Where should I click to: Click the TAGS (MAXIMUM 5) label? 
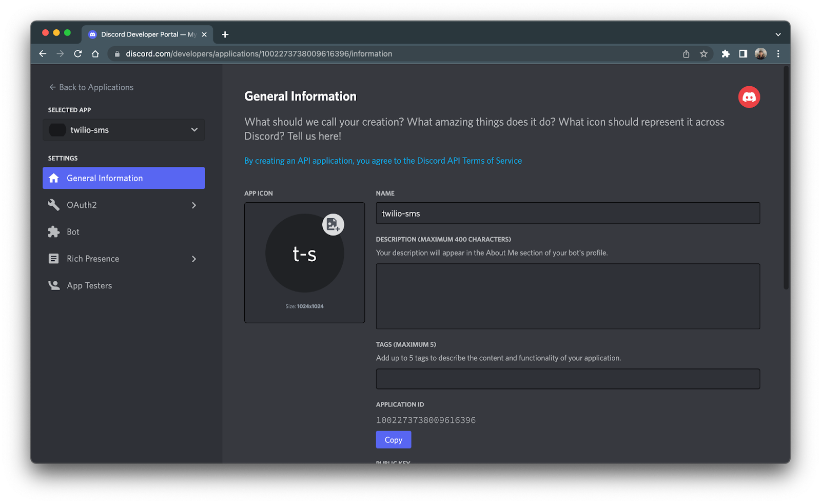point(406,344)
